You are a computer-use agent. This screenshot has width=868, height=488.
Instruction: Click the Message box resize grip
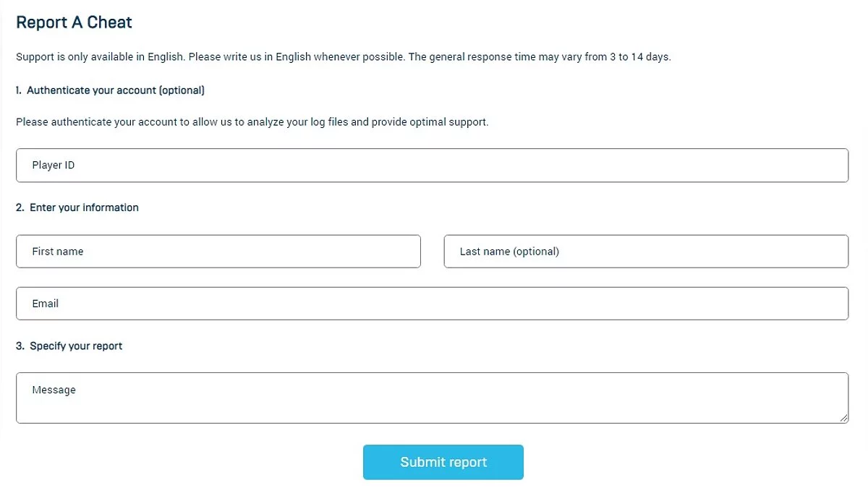click(x=844, y=419)
